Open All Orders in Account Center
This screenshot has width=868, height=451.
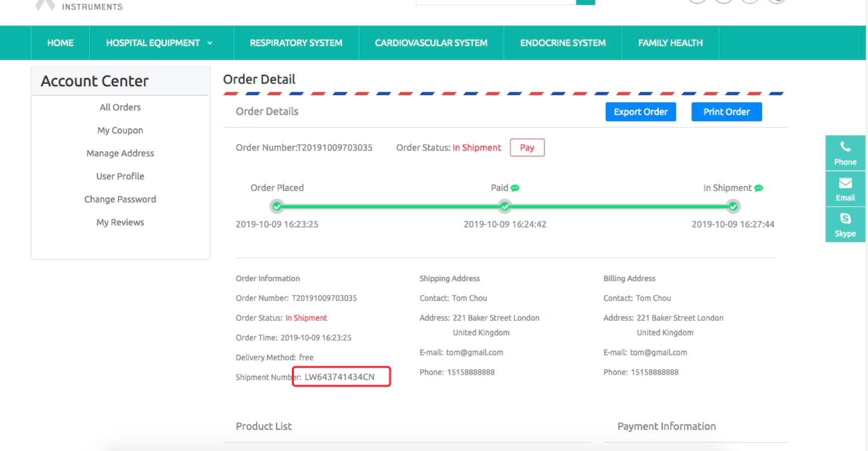coord(120,107)
